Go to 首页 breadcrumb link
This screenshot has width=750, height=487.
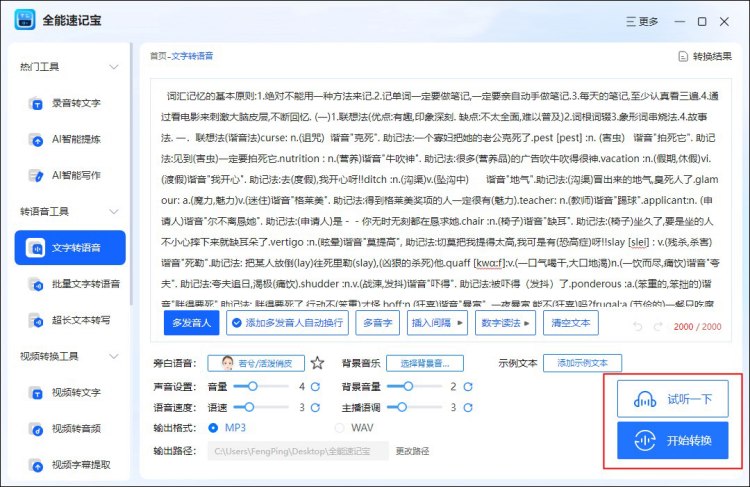point(158,56)
